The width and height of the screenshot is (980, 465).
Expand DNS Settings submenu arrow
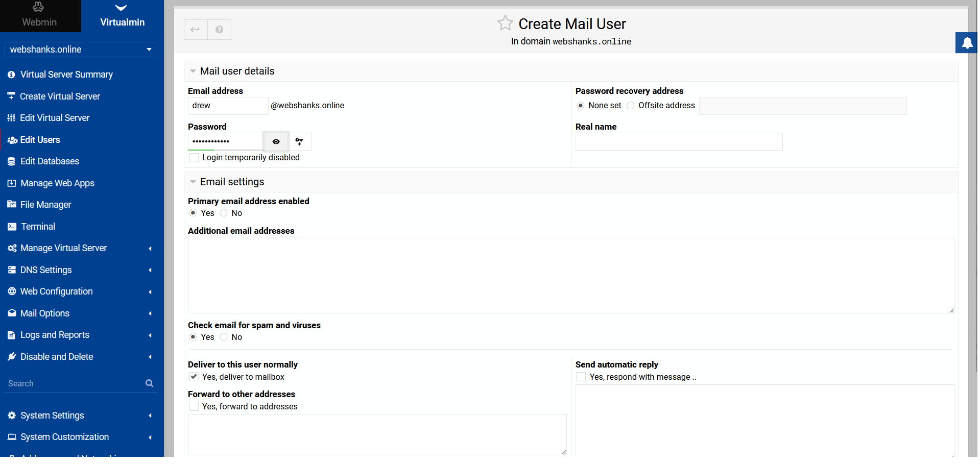click(150, 270)
